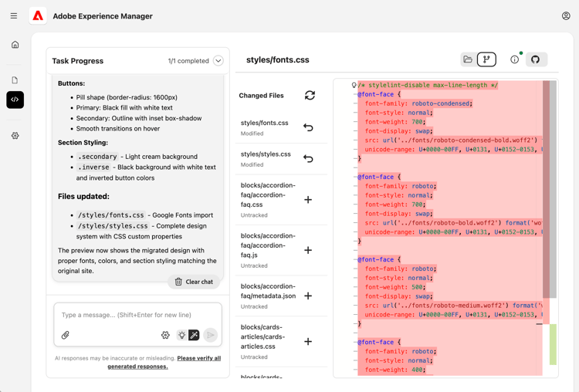Viewport: 579px width, 392px height.
Task: Open the GitHub icon button
Action: [536, 59]
